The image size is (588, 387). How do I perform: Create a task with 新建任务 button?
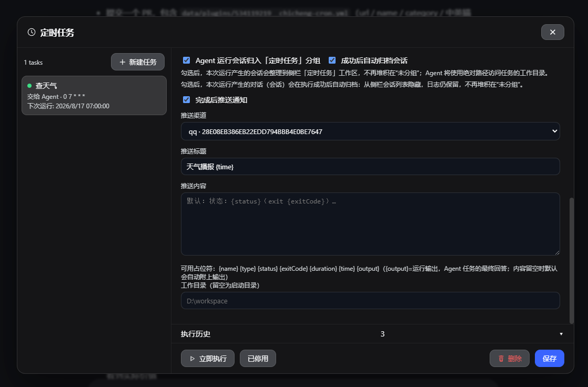(138, 62)
